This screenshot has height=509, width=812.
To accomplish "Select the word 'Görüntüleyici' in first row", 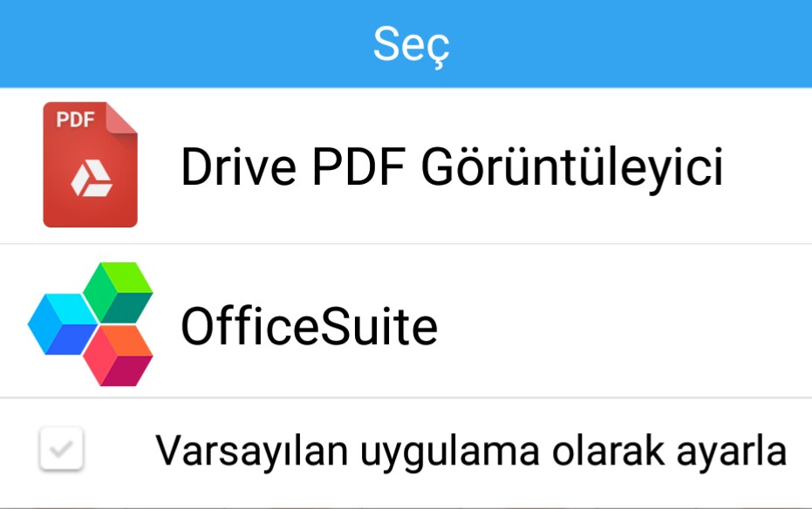I will tap(572, 167).
